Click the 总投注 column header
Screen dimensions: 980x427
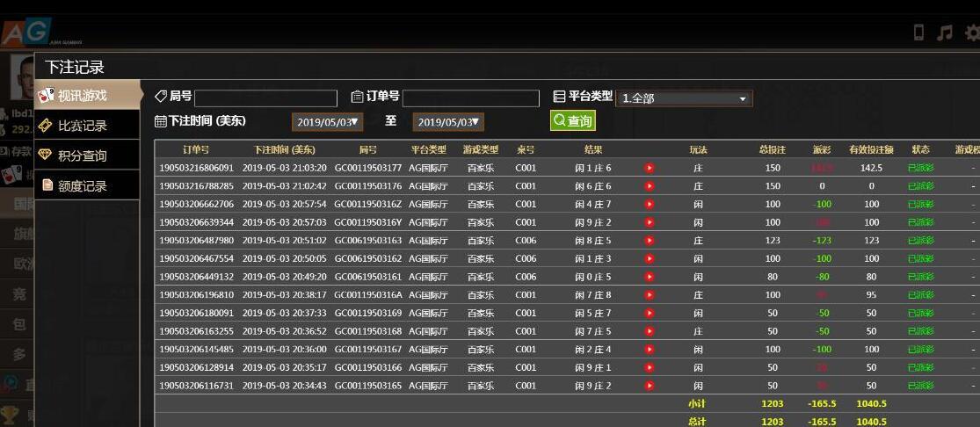tap(773, 150)
